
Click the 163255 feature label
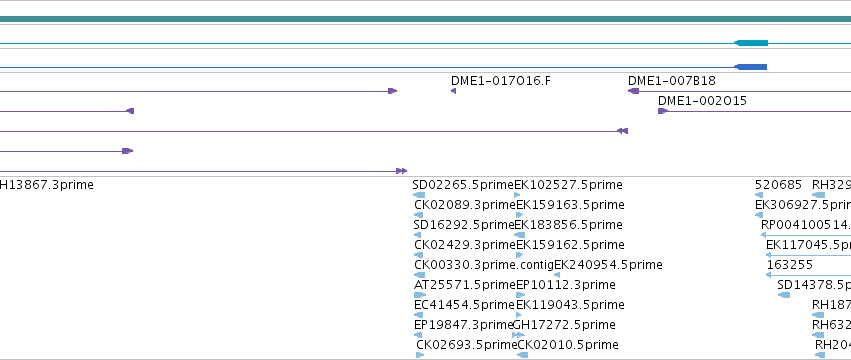click(790, 265)
